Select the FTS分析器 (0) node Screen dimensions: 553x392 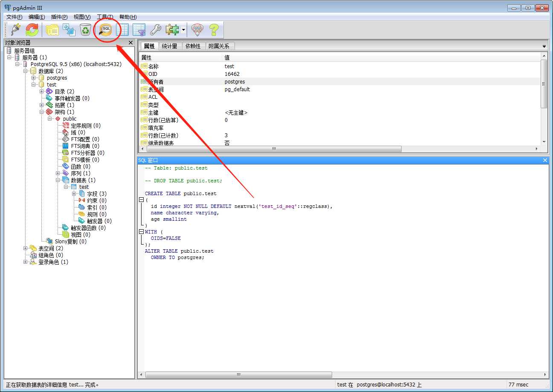pos(87,153)
